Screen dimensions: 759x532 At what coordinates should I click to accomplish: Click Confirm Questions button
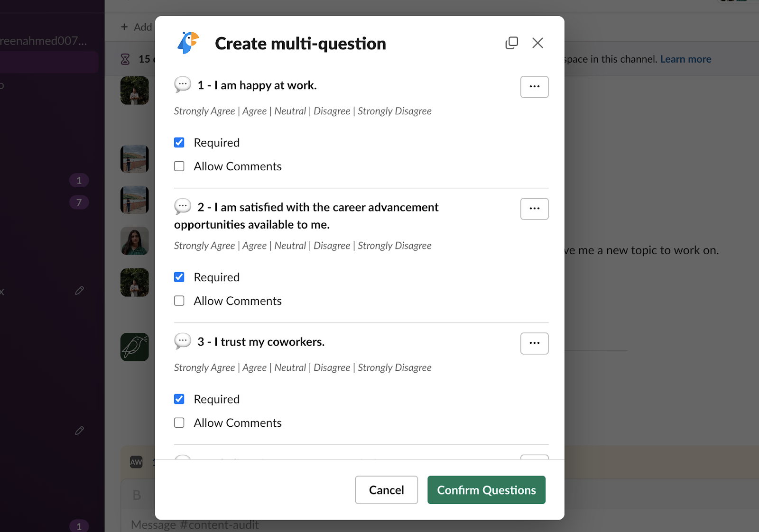(486, 490)
